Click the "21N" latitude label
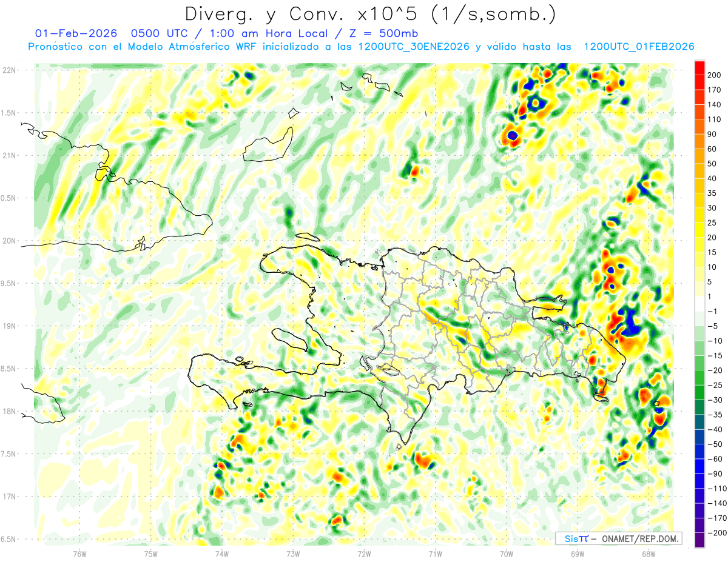The height and width of the screenshot is (562, 728). (x=10, y=155)
